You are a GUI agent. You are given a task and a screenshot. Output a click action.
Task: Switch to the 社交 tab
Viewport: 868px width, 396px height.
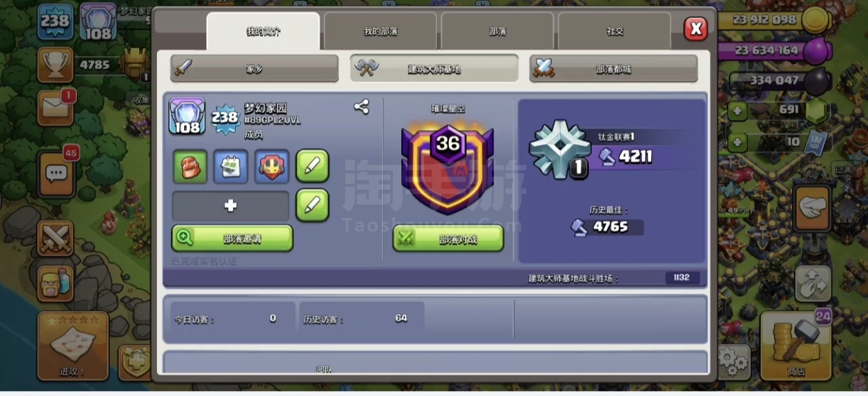(615, 32)
